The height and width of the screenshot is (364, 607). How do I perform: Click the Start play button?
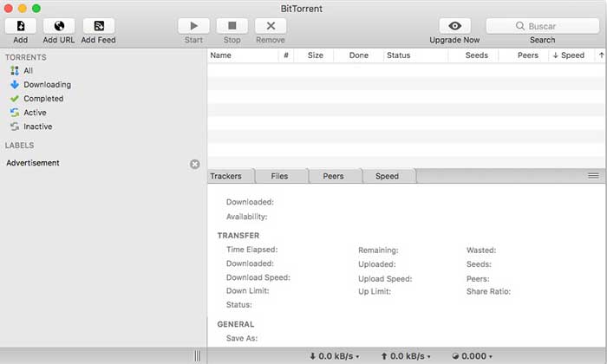(x=193, y=26)
